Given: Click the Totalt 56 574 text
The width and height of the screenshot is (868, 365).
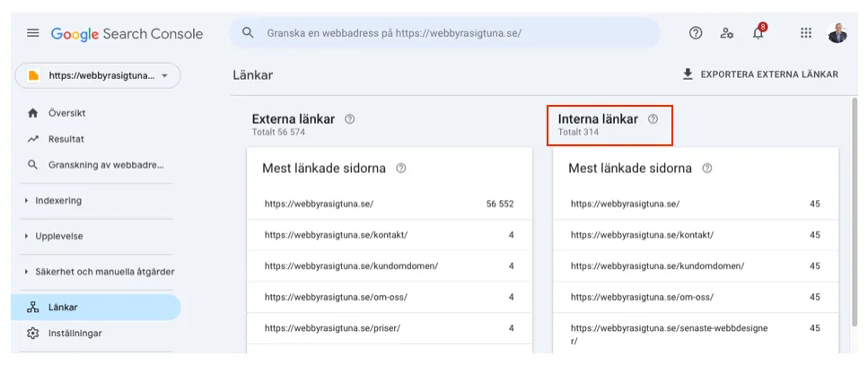Looking at the screenshot, I should pyautogui.click(x=278, y=133).
